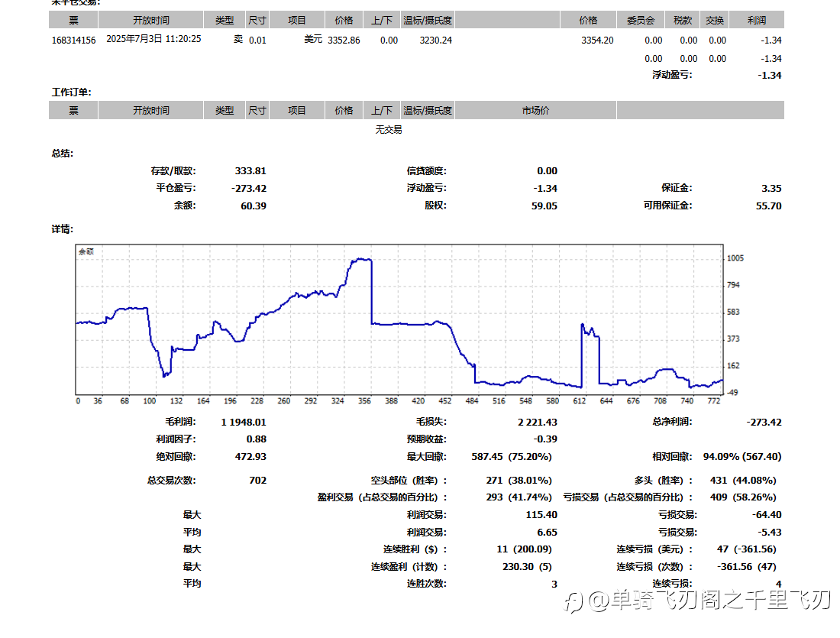Click the 美元 item cell
This screenshot has width=840, height=638.
point(313,39)
